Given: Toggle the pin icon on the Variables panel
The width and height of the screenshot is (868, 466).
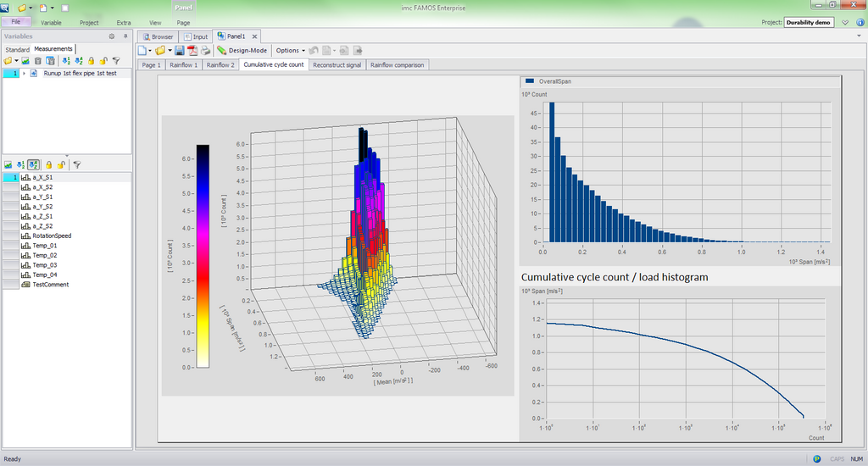Looking at the screenshot, I should point(125,37).
